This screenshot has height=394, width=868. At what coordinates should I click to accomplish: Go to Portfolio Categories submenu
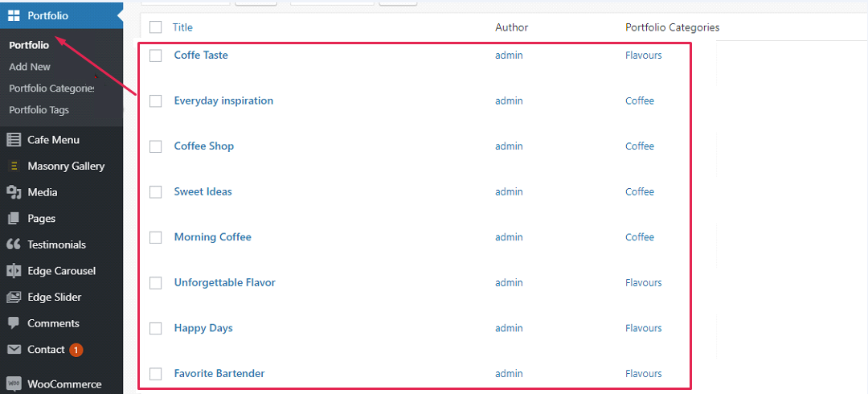pos(51,88)
